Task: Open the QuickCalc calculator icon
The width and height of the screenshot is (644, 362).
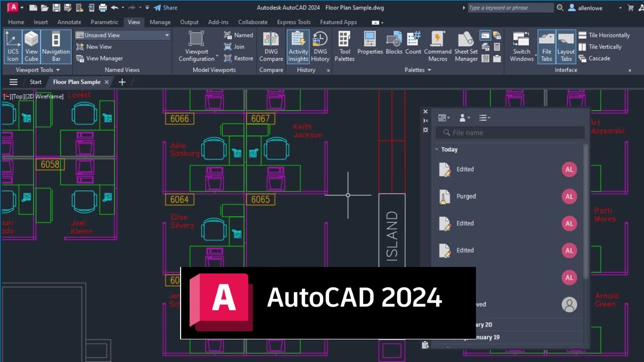Action: (497, 47)
